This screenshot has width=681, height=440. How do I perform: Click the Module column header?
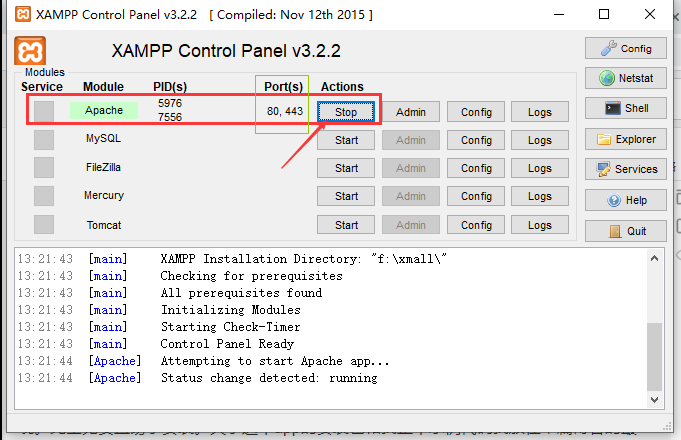click(103, 86)
